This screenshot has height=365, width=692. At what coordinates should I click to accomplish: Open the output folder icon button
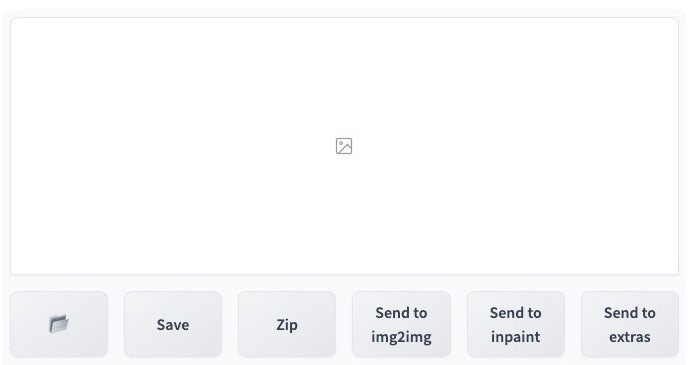[x=59, y=324]
